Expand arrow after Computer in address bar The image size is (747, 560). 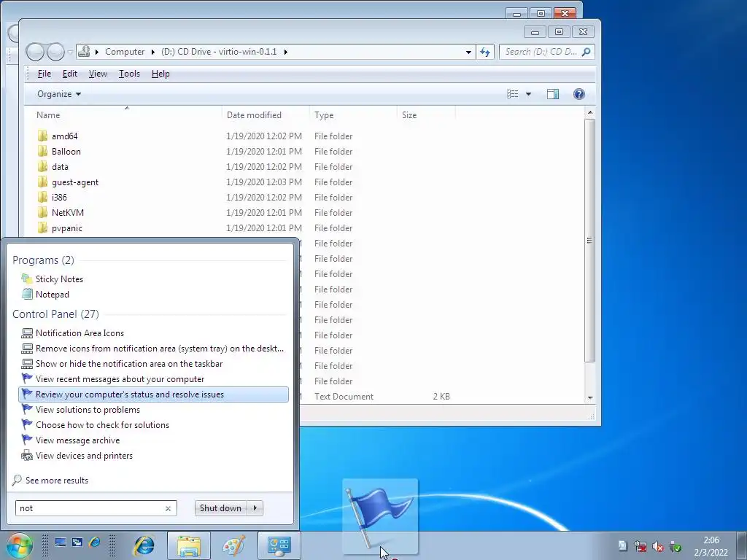pyautogui.click(x=153, y=52)
